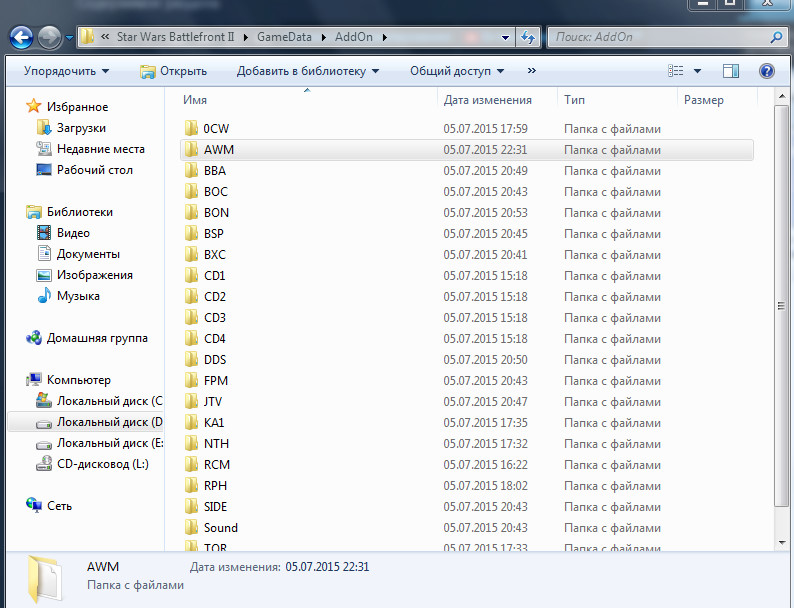Click the AddOn breadcrumb segment
This screenshot has height=608, width=794.
(353, 37)
